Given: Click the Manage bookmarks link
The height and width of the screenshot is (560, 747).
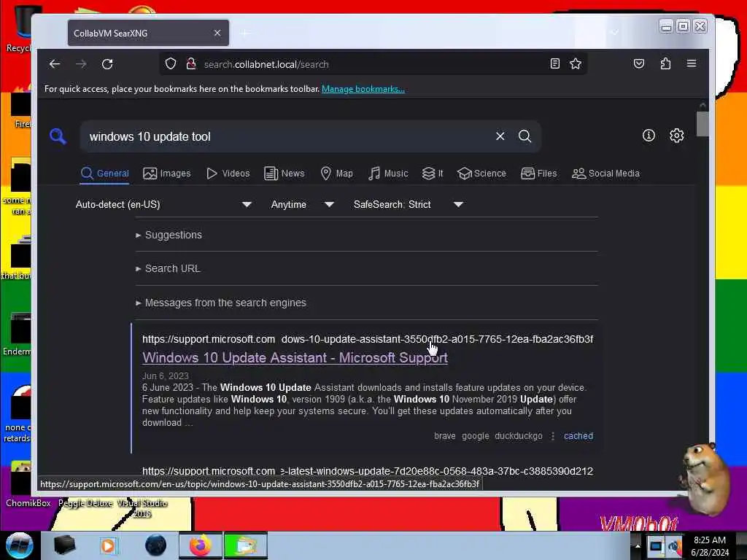Looking at the screenshot, I should (x=363, y=89).
